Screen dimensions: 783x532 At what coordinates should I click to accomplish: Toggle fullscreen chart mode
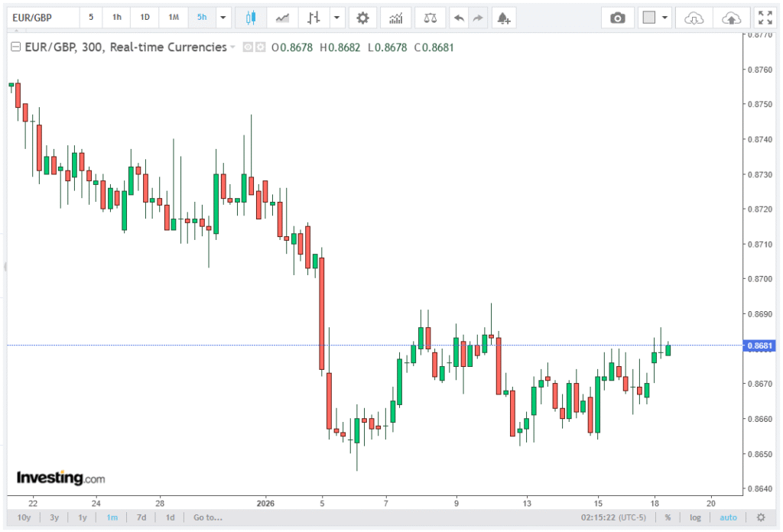tap(764, 17)
